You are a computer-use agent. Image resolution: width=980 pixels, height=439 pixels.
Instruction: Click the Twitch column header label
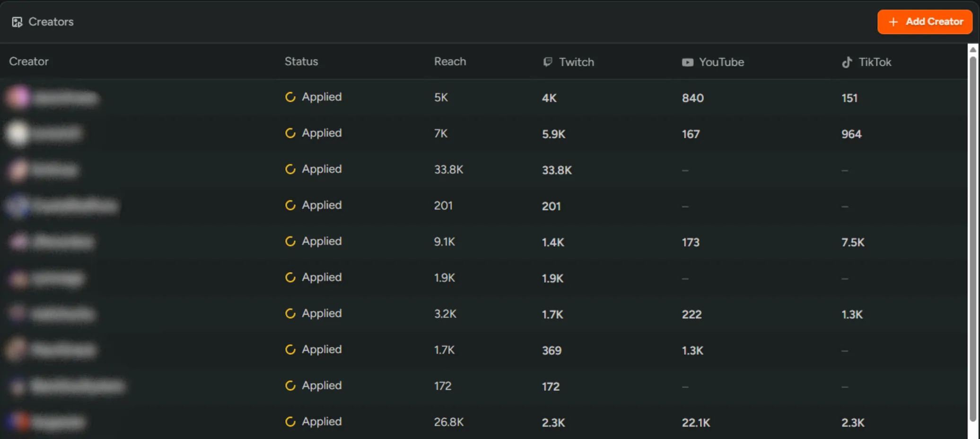[576, 62]
